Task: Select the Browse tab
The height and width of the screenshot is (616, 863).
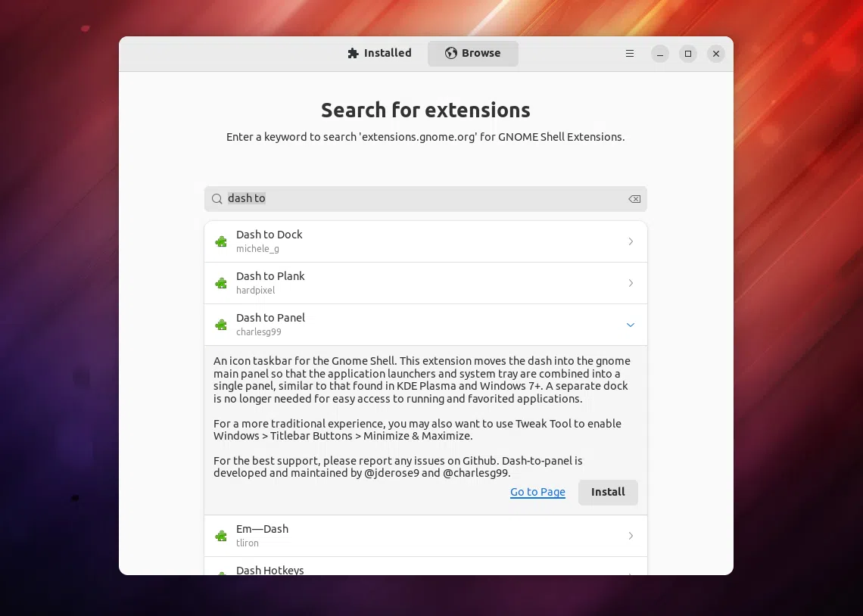Action: 473,53
